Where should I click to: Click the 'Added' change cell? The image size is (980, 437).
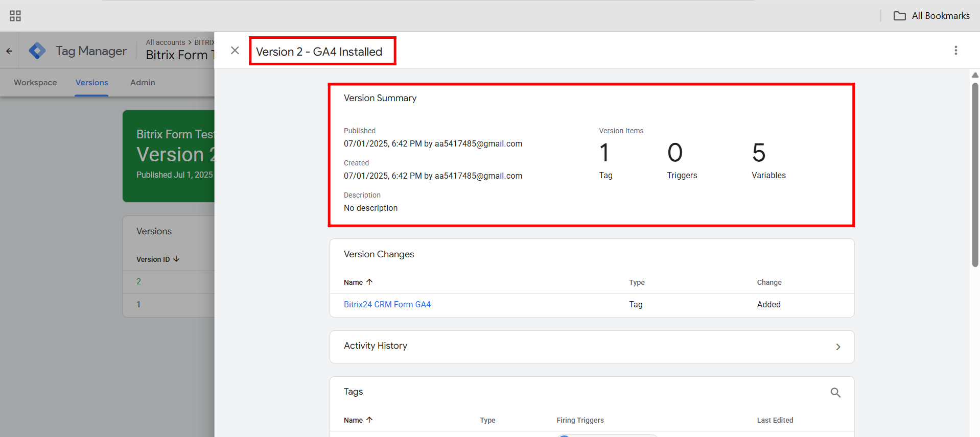pos(768,304)
